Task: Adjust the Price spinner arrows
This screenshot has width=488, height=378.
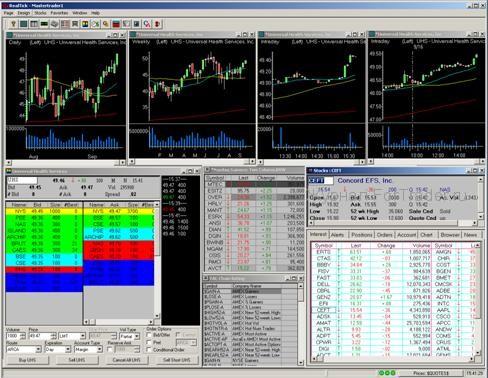Action: pos(54,336)
